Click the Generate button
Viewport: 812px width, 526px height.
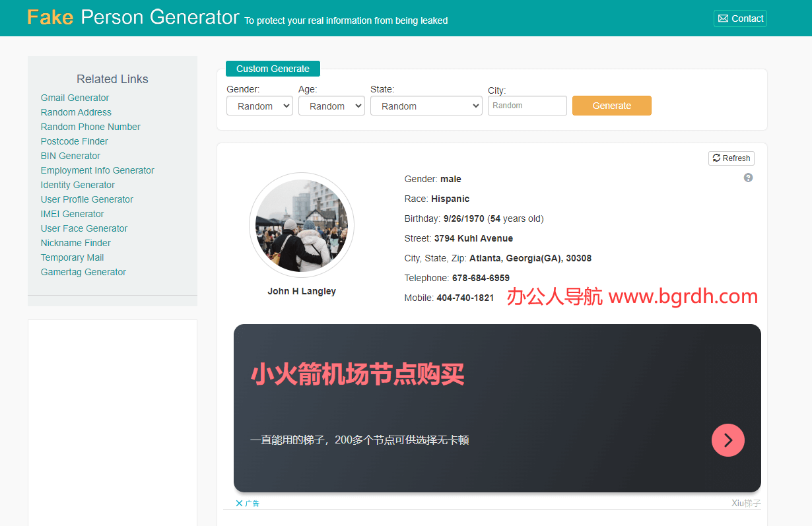(611, 106)
